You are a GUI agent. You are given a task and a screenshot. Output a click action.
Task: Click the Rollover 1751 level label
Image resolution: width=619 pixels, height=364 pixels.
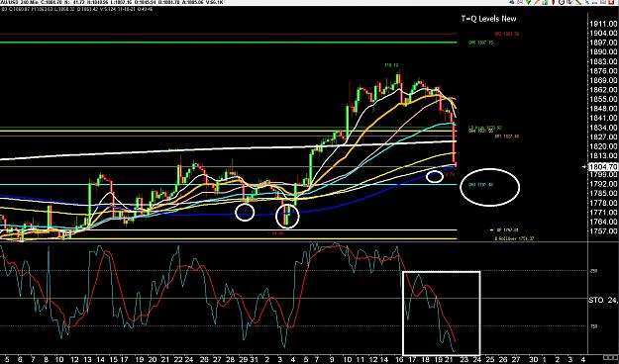click(x=514, y=238)
